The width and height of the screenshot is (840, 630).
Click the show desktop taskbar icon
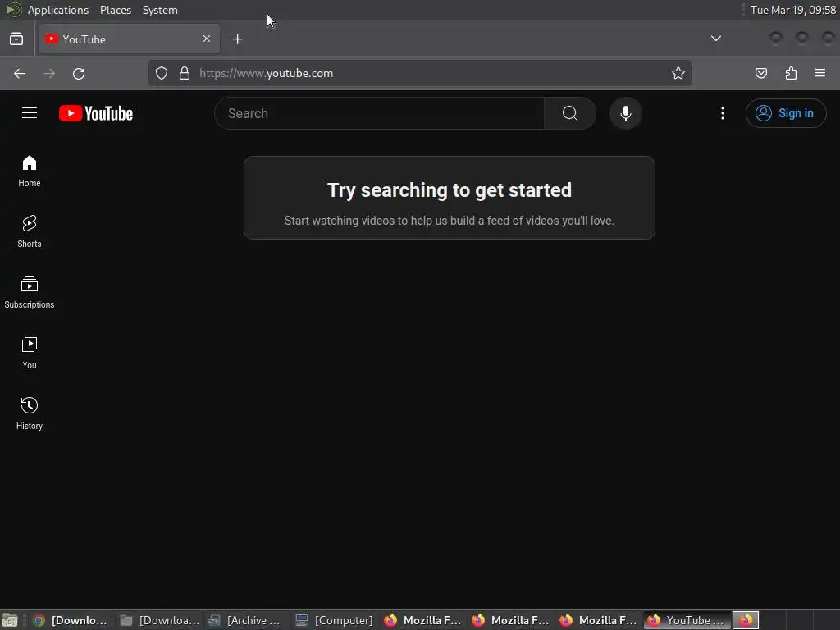(x=10, y=620)
